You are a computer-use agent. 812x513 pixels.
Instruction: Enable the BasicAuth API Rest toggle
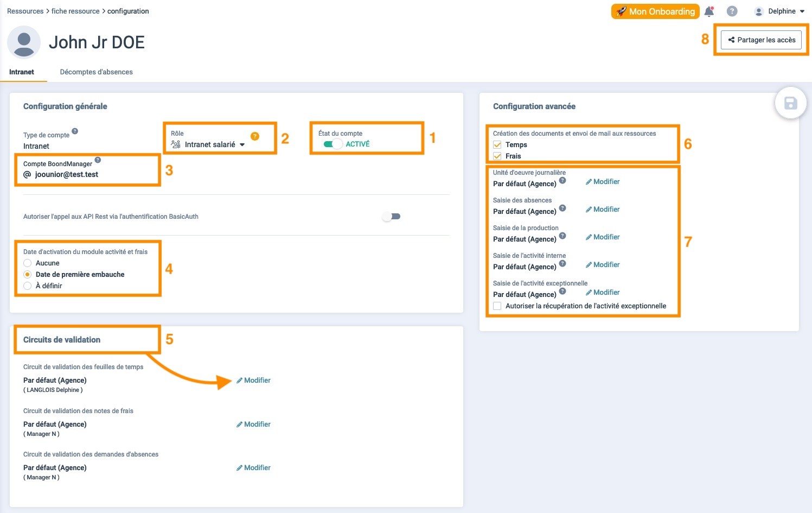391,217
